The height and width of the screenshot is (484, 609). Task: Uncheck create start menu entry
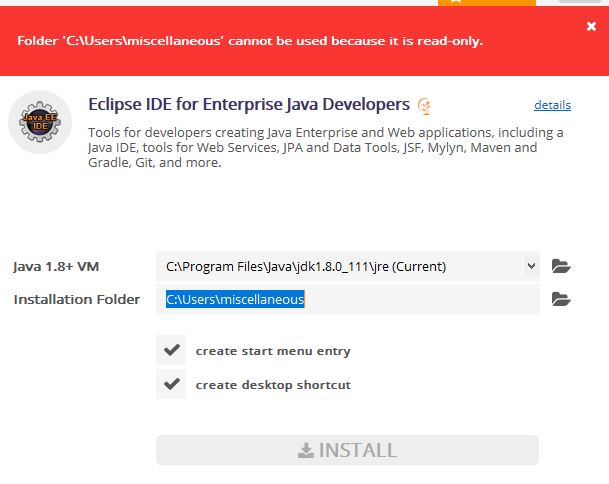pyautogui.click(x=171, y=350)
